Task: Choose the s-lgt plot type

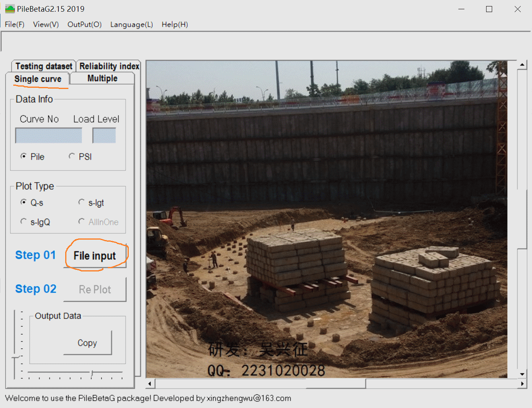Action: click(82, 202)
